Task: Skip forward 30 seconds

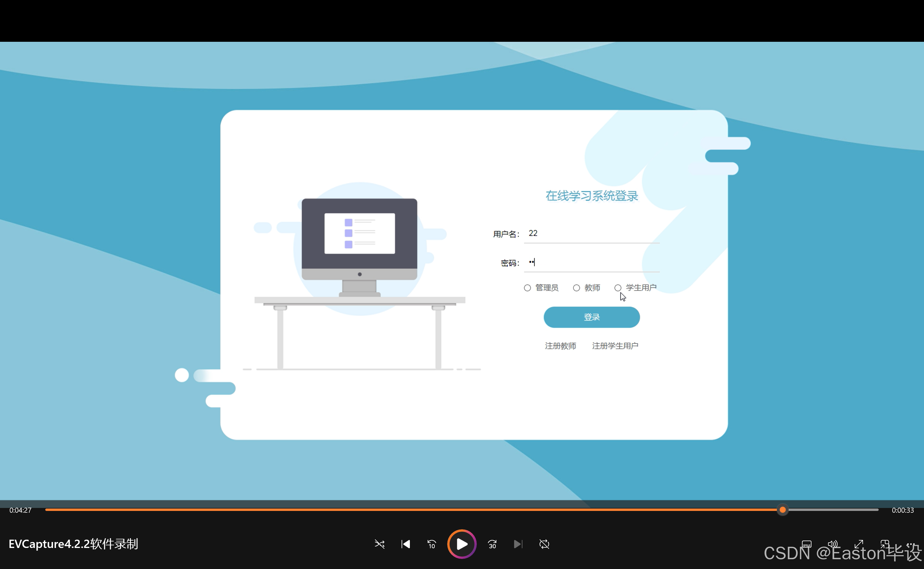Action: (x=492, y=544)
